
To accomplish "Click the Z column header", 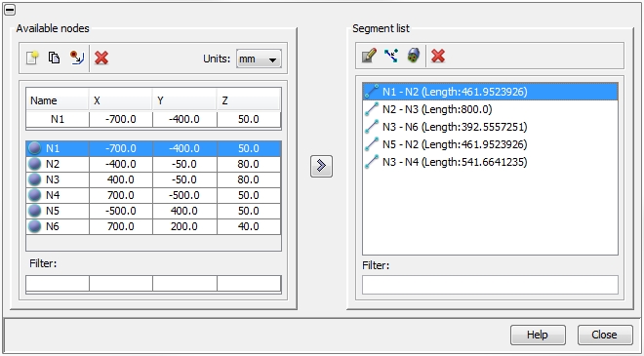I will [x=249, y=100].
